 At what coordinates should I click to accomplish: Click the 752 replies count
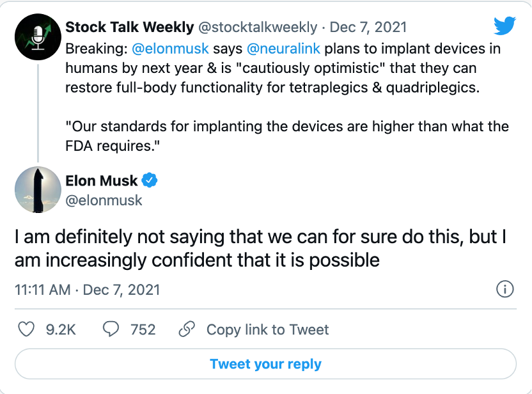coord(143,329)
